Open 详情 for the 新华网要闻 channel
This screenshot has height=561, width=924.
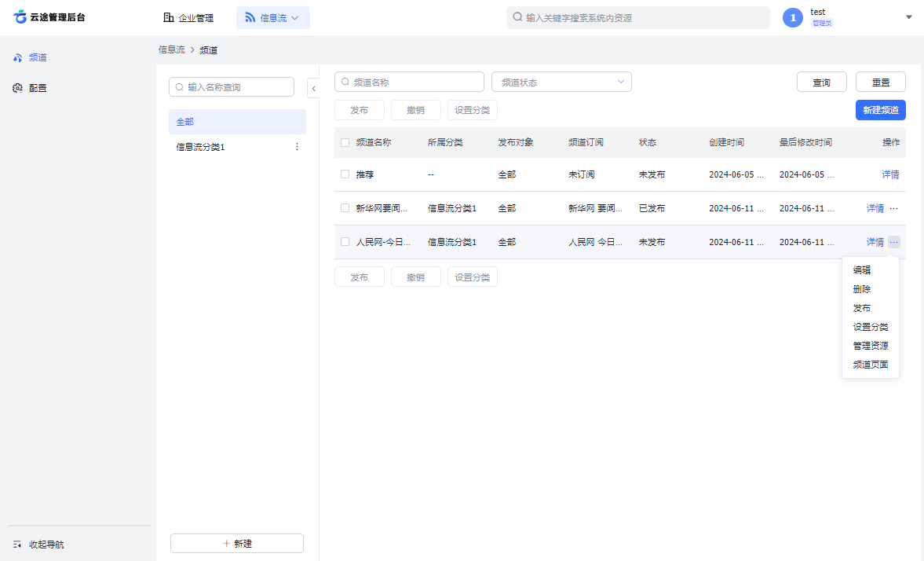[875, 208]
